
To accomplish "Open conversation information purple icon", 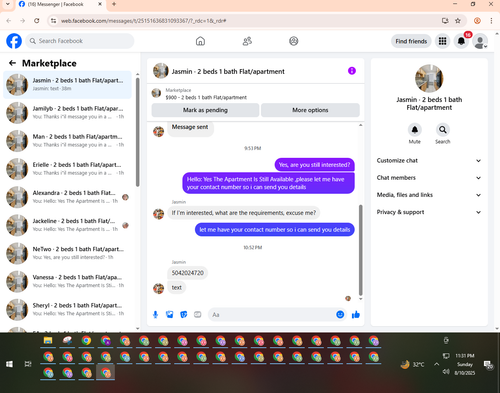I will click(x=352, y=71).
